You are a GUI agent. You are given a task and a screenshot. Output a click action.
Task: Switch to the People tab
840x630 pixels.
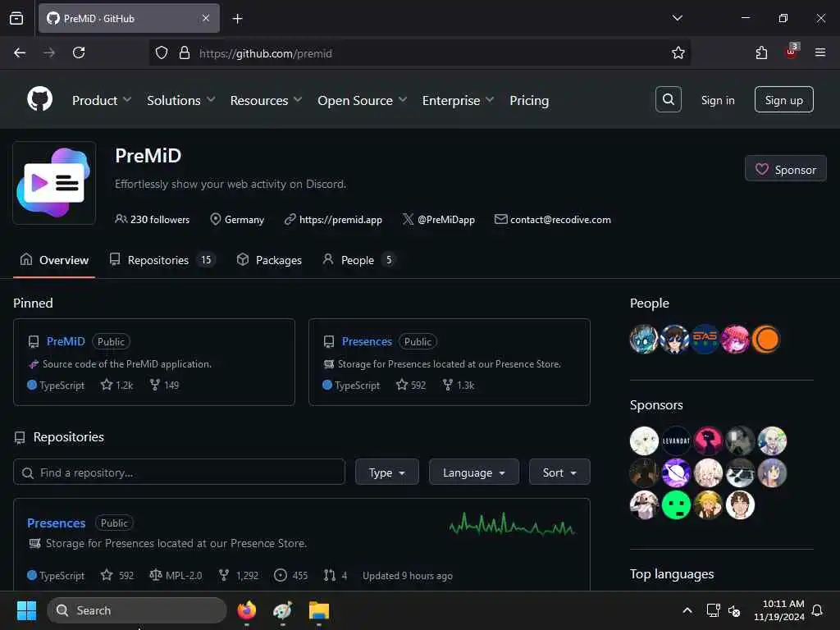coord(359,260)
